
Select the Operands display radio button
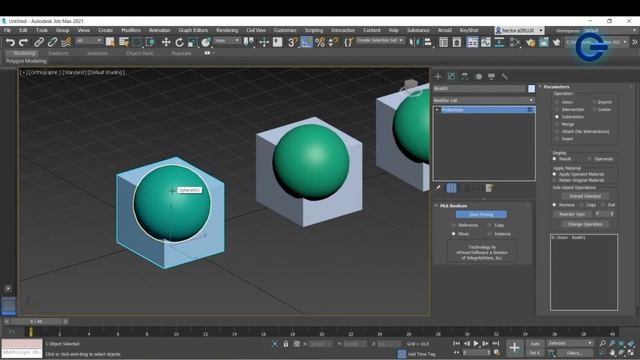[589, 159]
